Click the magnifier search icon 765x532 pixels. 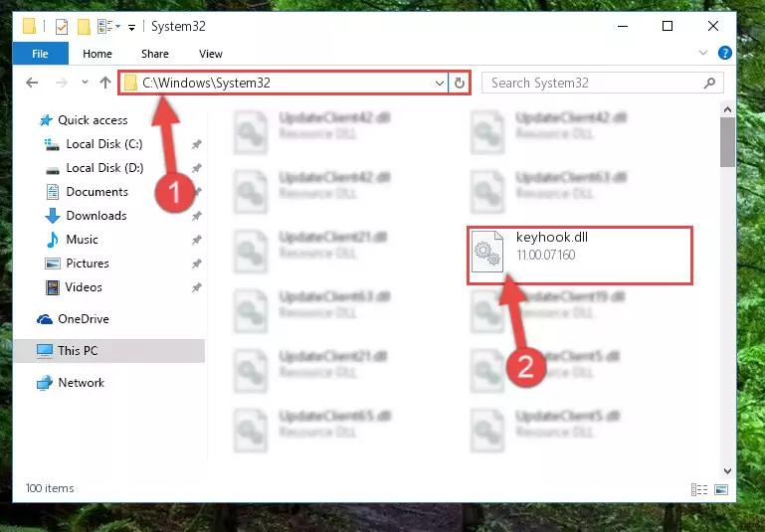[710, 83]
